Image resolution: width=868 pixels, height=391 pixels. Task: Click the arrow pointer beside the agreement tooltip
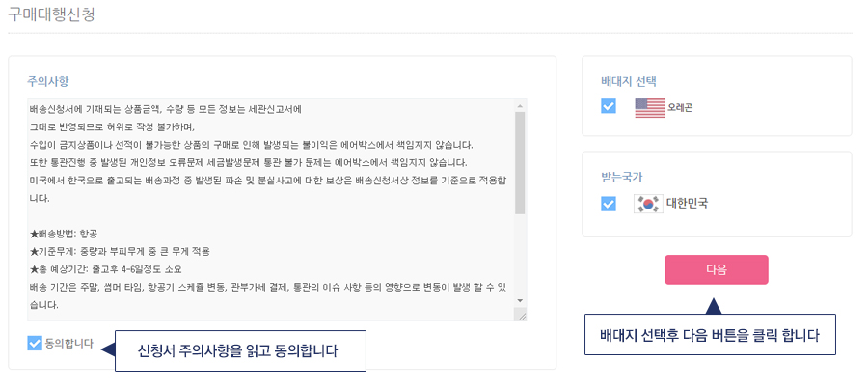pyautogui.click(x=107, y=350)
